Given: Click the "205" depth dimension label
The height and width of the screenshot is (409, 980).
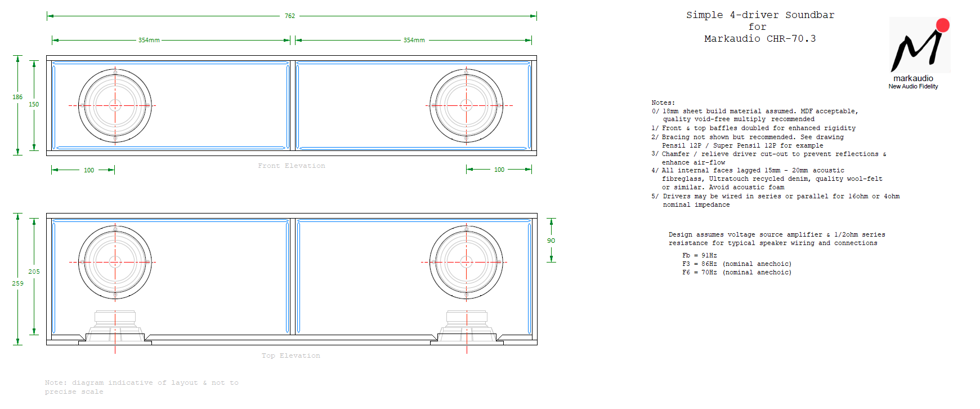Looking at the screenshot, I should pos(34,272).
